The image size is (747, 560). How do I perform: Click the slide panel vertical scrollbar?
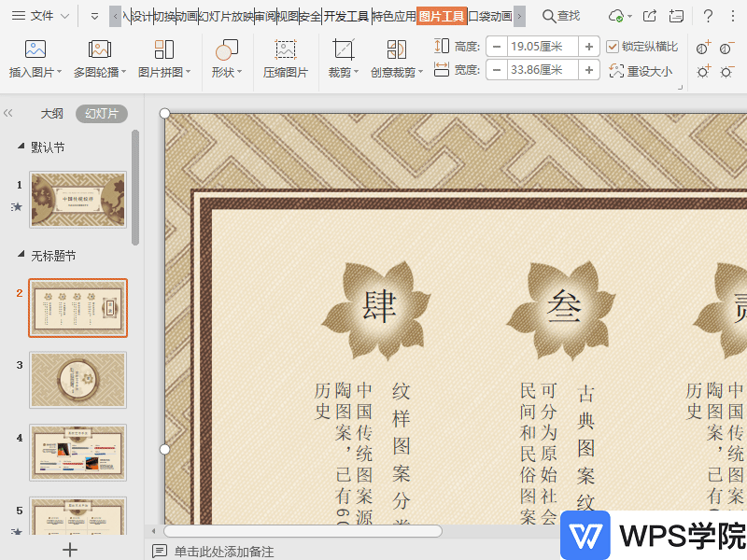click(x=135, y=188)
